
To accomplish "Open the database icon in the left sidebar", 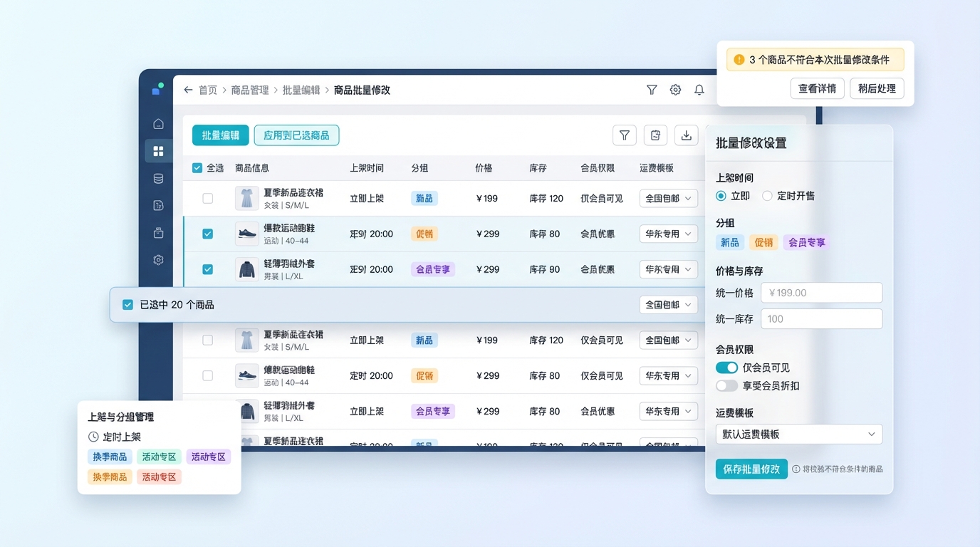I will [x=158, y=179].
